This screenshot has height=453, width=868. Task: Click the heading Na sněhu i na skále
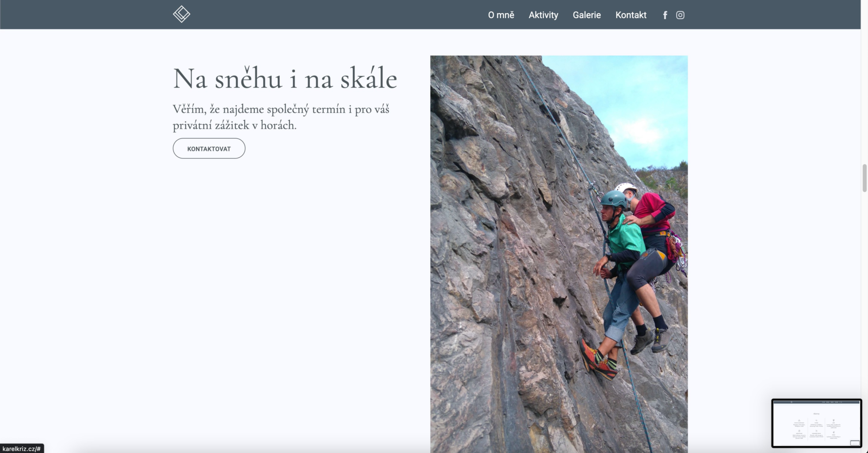(x=285, y=79)
